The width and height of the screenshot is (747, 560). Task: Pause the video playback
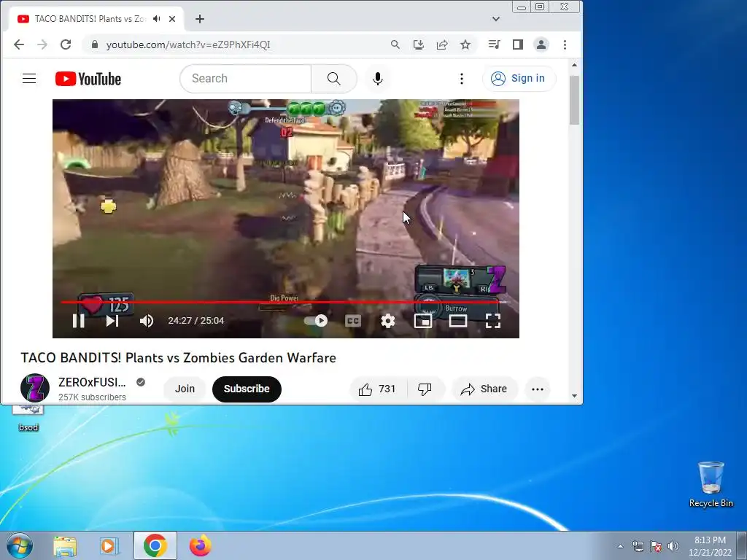pyautogui.click(x=79, y=321)
